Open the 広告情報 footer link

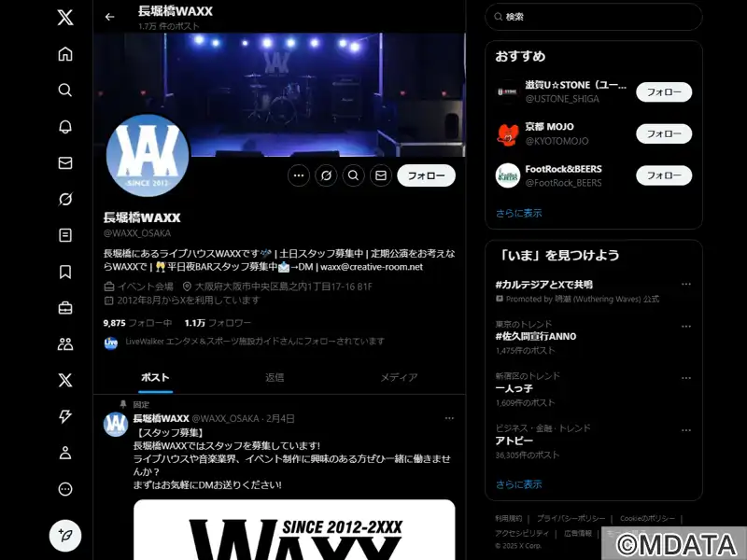tap(578, 533)
